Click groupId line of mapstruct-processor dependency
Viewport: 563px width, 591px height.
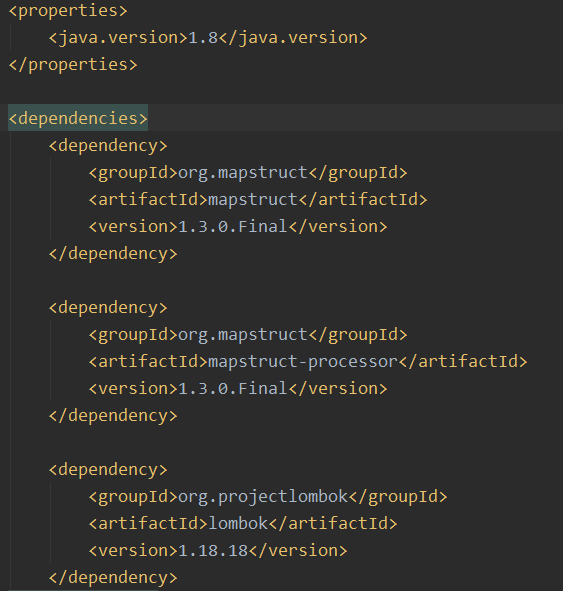[248, 335]
